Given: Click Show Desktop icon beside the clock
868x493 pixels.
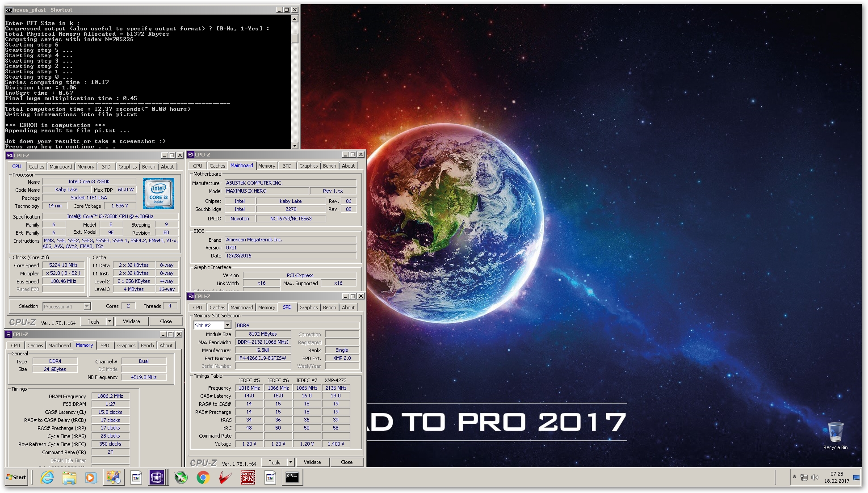Looking at the screenshot, I should tap(856, 477).
